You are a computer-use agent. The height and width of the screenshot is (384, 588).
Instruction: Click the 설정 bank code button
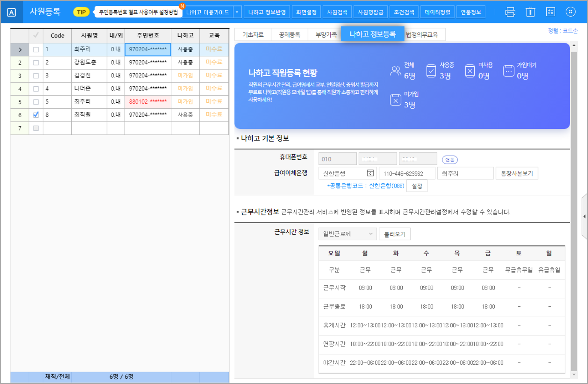[x=417, y=186]
